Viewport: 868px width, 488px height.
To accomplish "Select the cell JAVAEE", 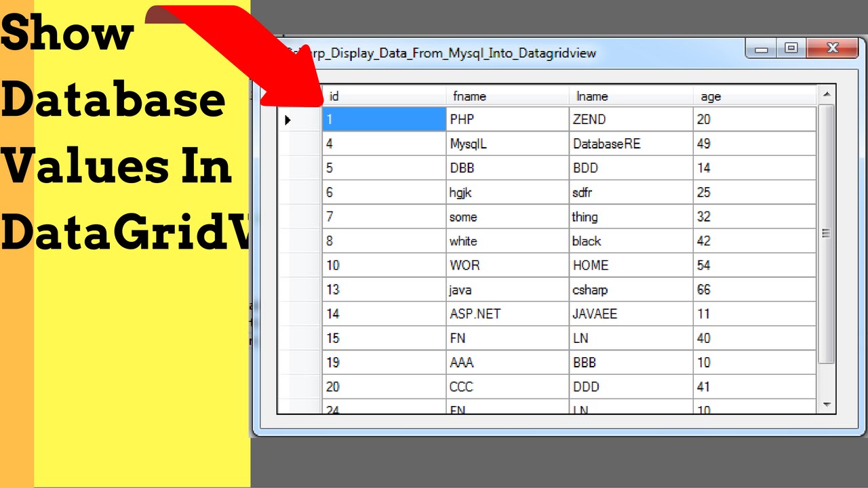I will pyautogui.click(x=631, y=314).
